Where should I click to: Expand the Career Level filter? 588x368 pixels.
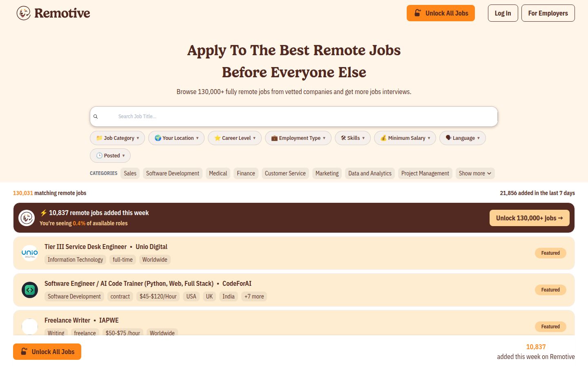click(x=235, y=138)
